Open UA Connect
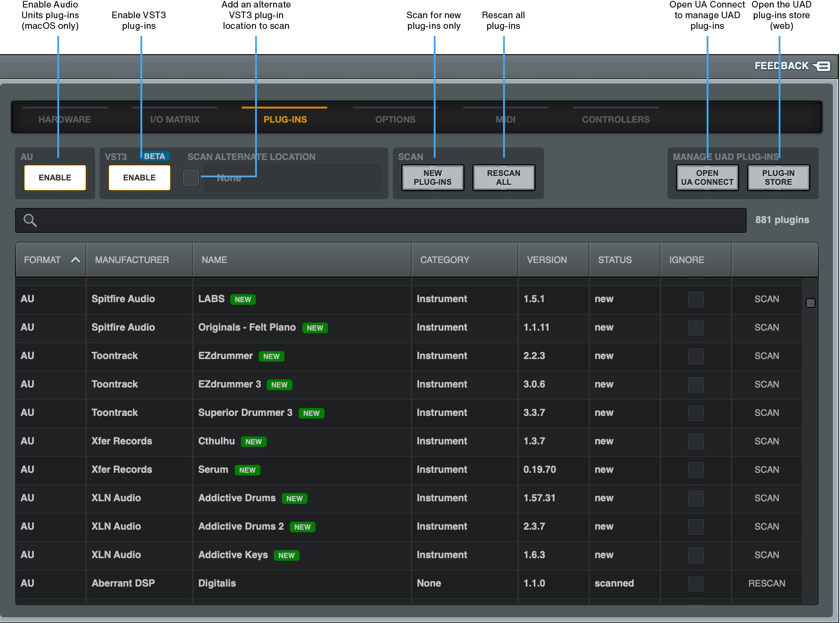The width and height of the screenshot is (840, 623). pos(707,178)
